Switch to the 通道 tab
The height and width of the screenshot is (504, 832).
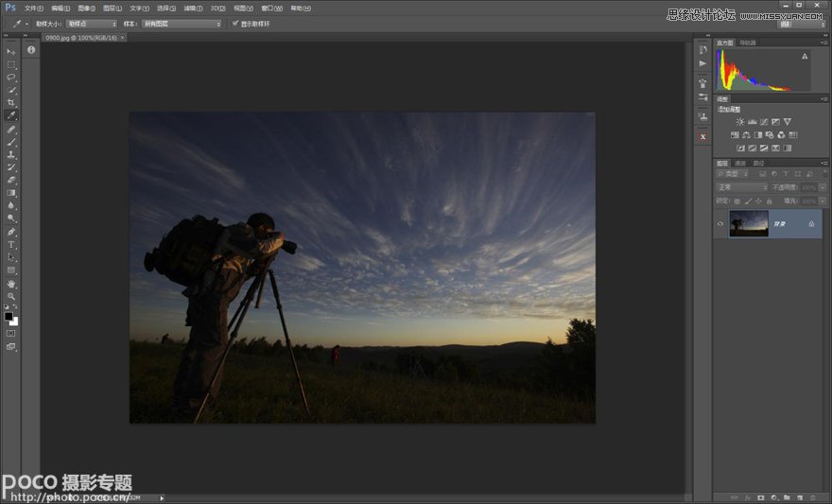(740, 163)
